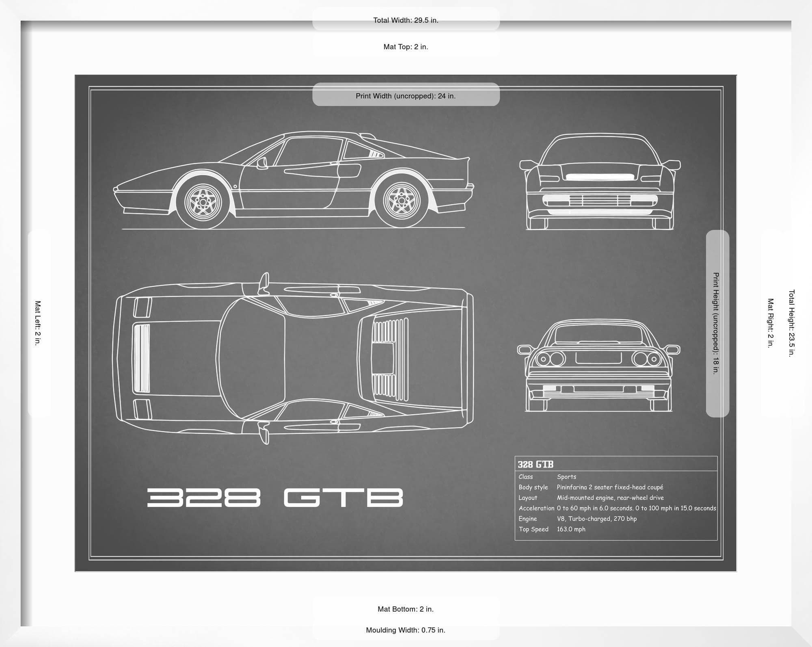The image size is (812, 647).
Task: Click 'Pininfarina 2 seater fixed-head coupé' text
Action: (x=610, y=487)
